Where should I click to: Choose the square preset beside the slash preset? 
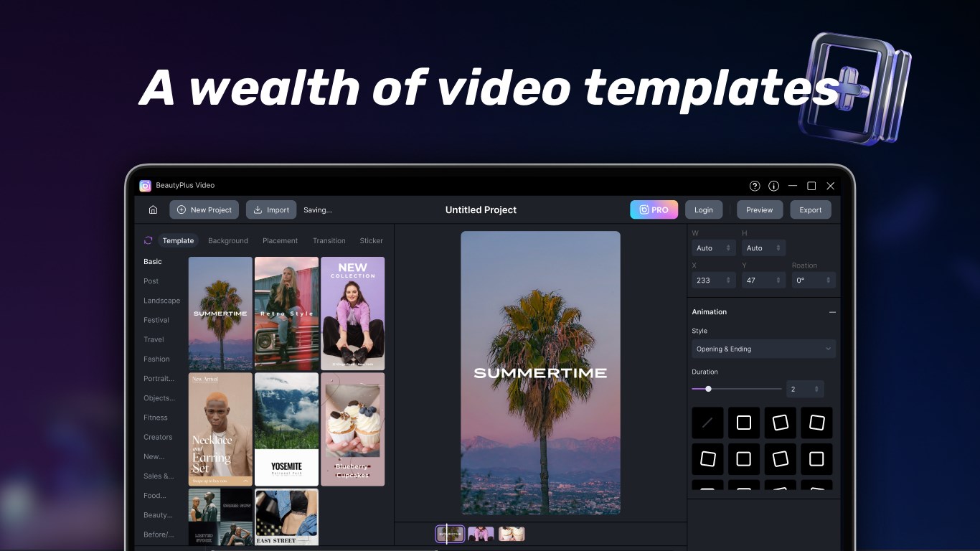[x=744, y=423]
